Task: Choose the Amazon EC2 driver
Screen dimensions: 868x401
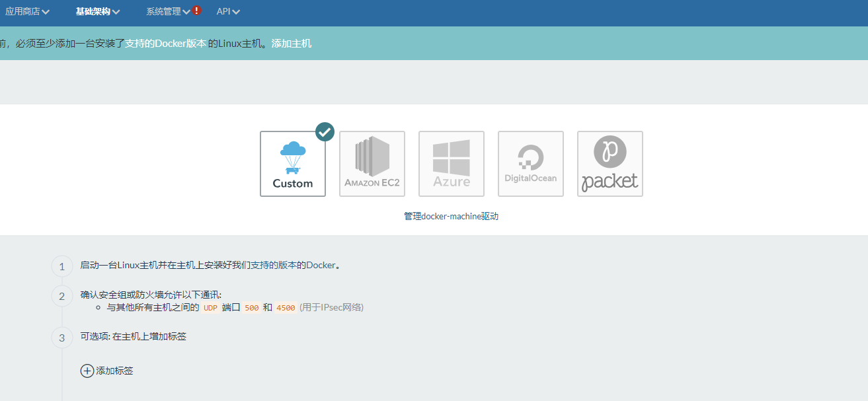Action: [372, 164]
